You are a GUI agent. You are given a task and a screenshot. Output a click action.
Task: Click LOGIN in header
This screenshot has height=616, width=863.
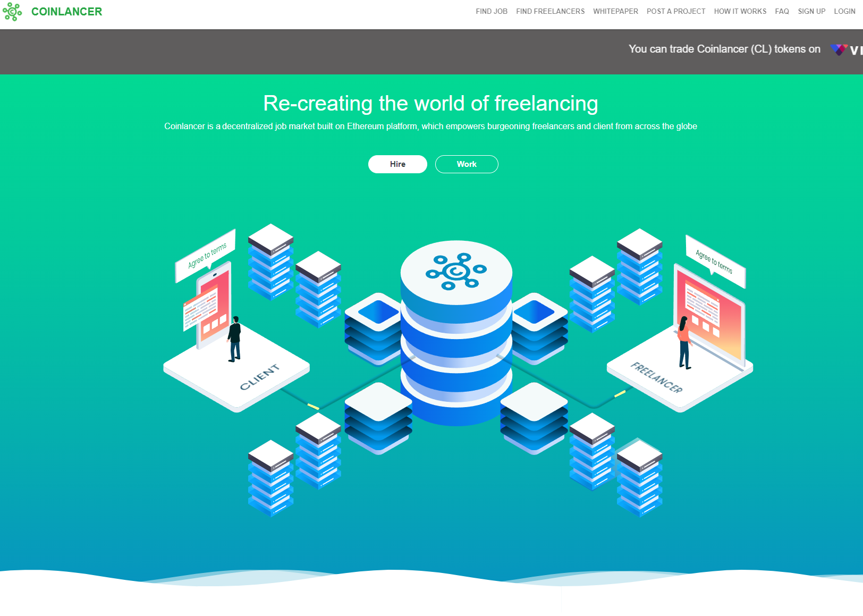[844, 11]
